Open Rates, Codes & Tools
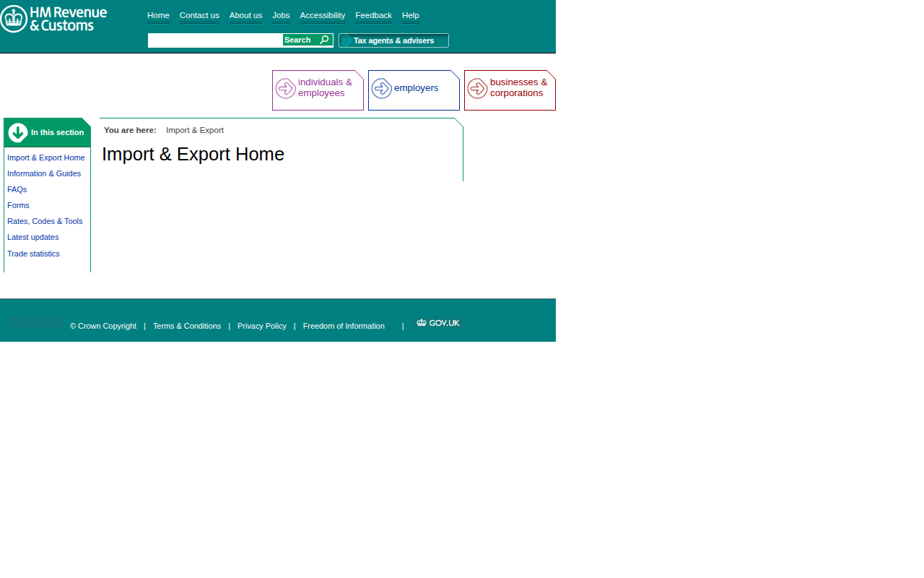The height and width of the screenshot is (578, 924). 45,221
